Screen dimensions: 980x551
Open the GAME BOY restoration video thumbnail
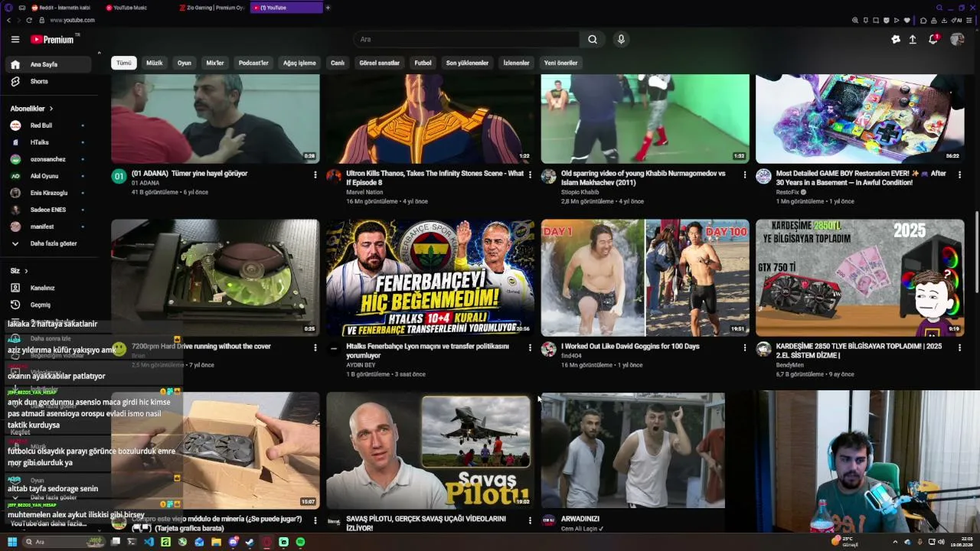860,119
